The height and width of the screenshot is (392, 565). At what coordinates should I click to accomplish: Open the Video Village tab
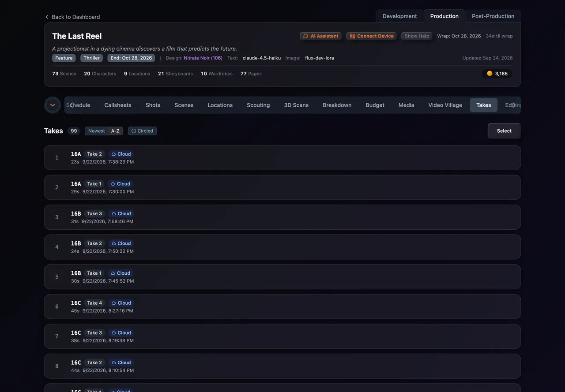445,105
